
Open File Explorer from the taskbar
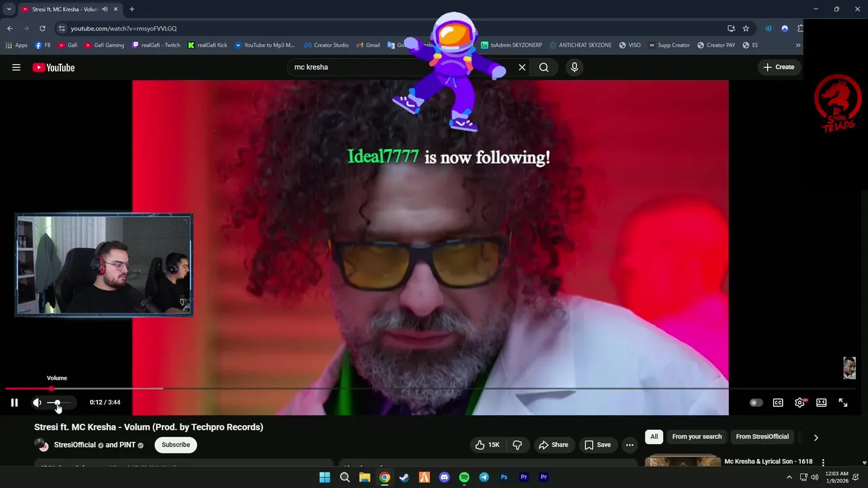364,477
